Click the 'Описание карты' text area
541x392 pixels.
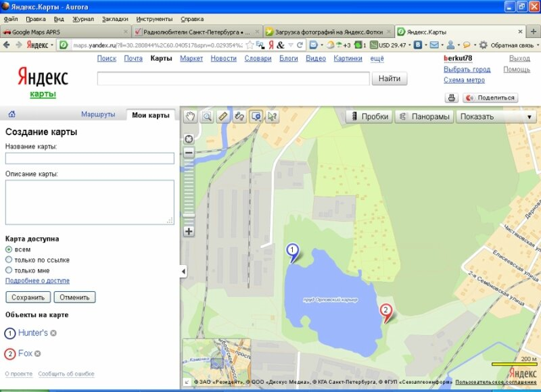pyautogui.click(x=90, y=202)
